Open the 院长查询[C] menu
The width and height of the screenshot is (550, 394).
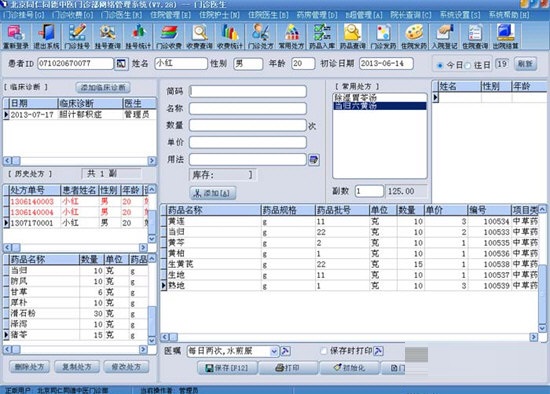411,15
